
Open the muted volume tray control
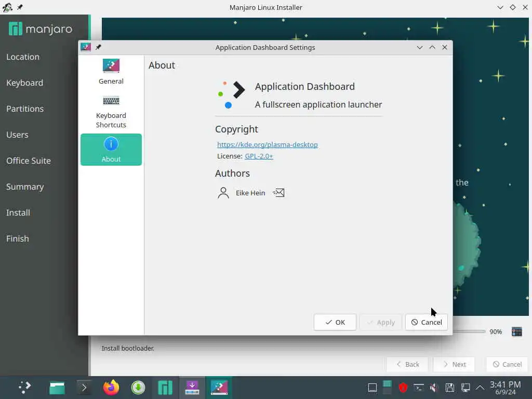click(434, 388)
